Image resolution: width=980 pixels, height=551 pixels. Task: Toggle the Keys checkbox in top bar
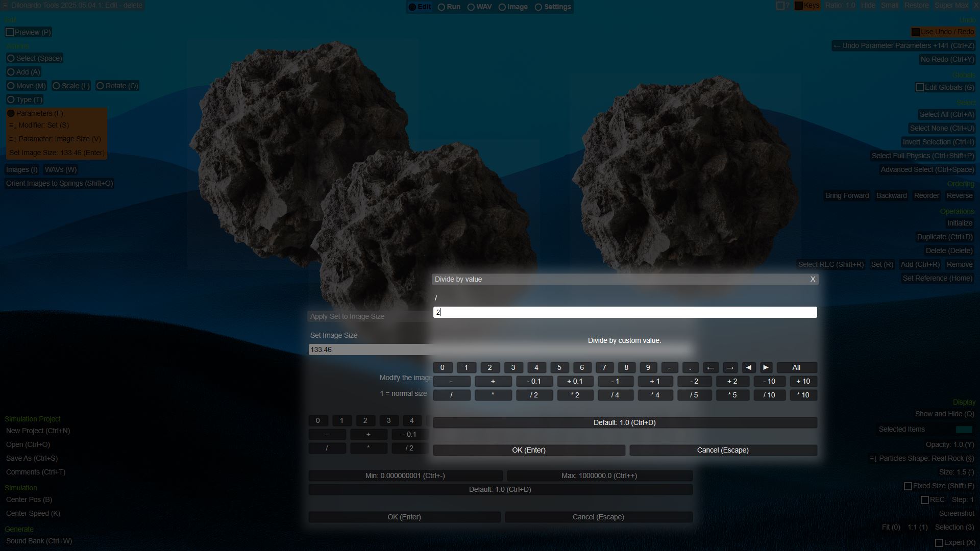click(x=799, y=6)
